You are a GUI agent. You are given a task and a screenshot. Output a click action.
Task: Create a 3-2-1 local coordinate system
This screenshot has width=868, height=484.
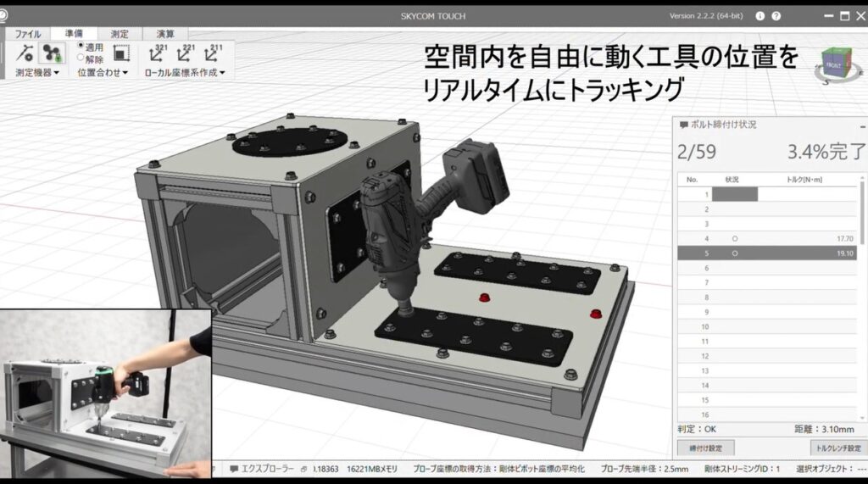(159, 53)
